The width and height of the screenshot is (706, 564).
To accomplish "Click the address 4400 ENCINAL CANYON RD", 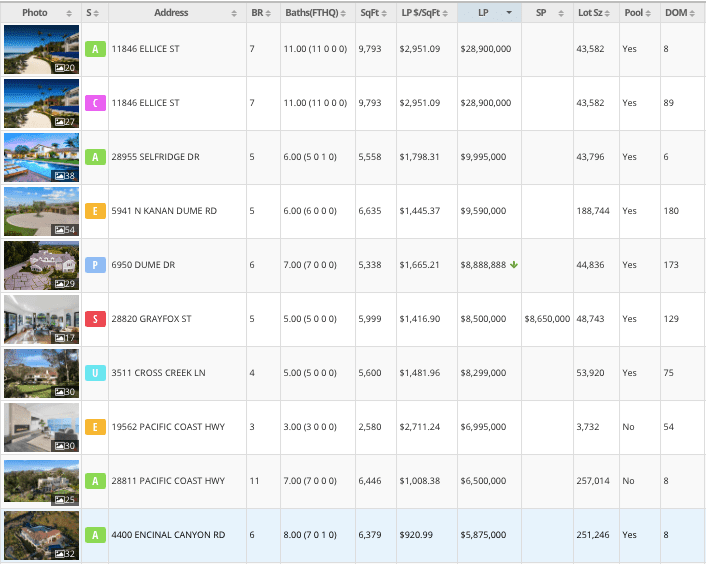I will pos(168,535).
